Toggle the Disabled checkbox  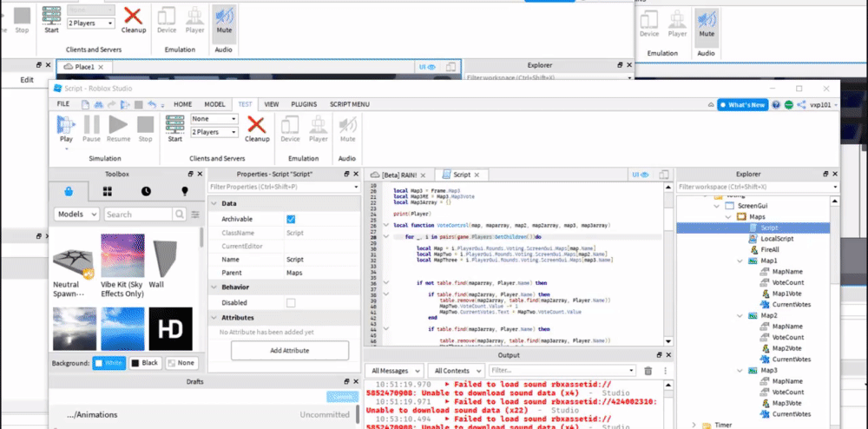(291, 303)
